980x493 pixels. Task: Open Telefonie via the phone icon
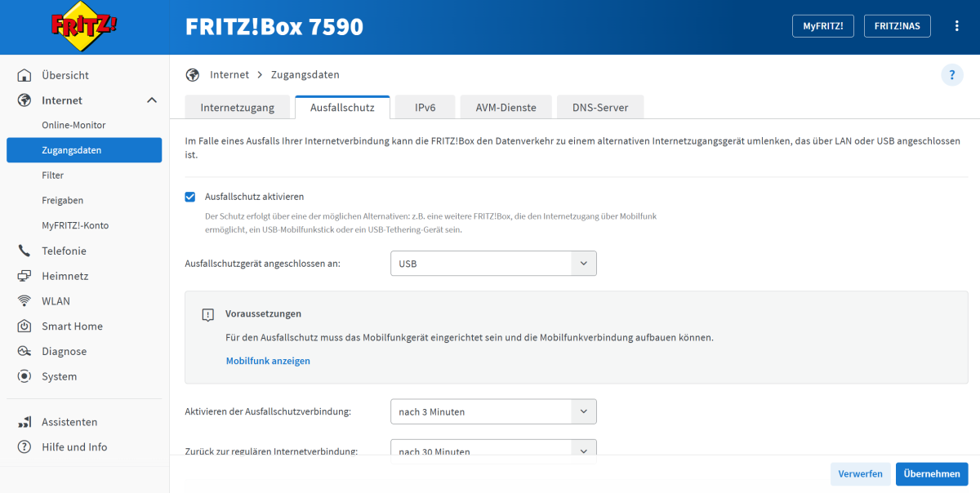point(24,251)
